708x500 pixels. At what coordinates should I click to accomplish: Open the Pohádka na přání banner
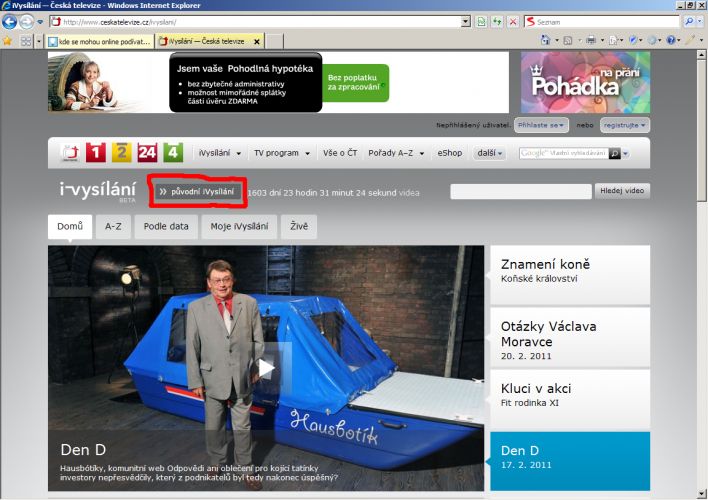click(x=585, y=82)
